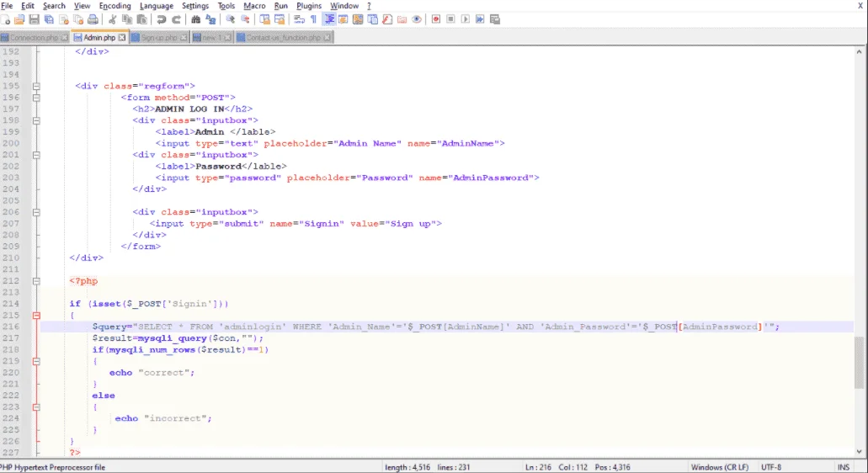Switch to the Sign-up.php tab
This screenshot has width=868, height=473.
pos(158,38)
